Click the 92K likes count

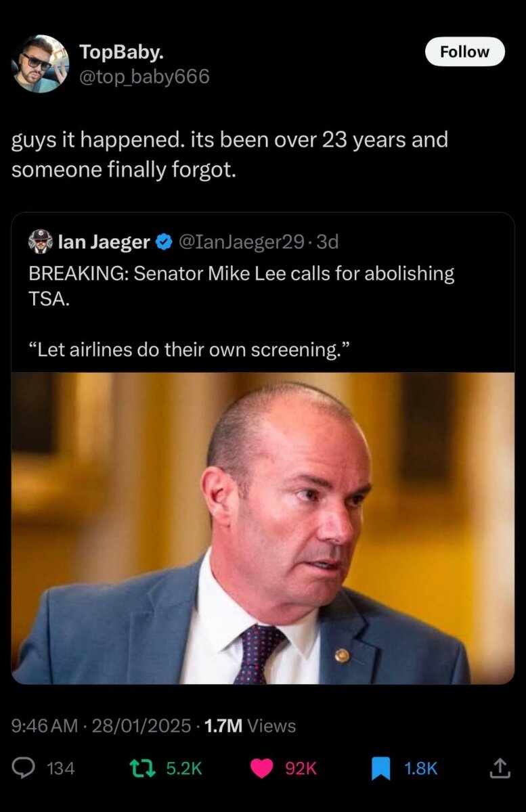[301, 769]
